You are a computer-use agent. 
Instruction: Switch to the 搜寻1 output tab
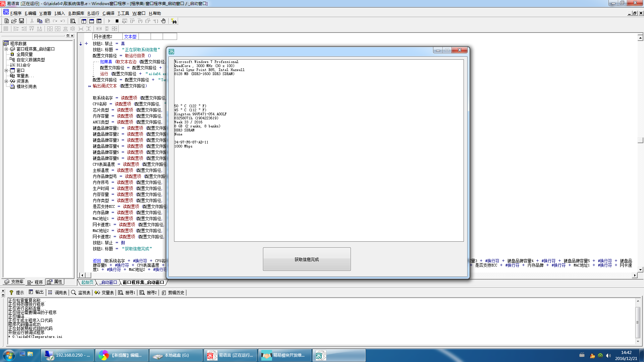127,293
